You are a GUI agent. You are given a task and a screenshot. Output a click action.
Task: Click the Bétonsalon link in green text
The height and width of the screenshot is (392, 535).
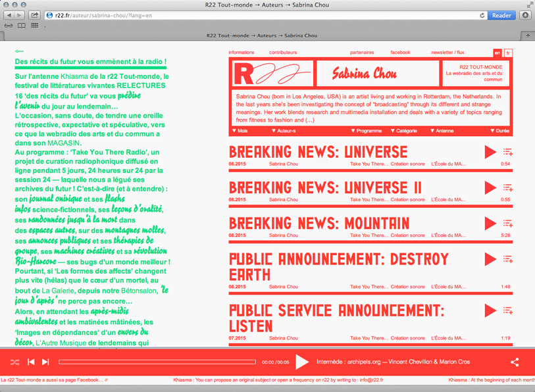tap(140, 291)
